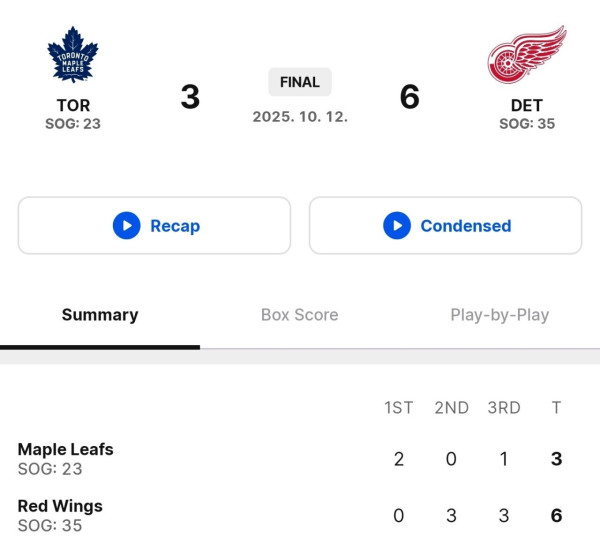The width and height of the screenshot is (600, 551).
Task: Click the Toronto Maple Leafs logo
Action: pos(73,54)
